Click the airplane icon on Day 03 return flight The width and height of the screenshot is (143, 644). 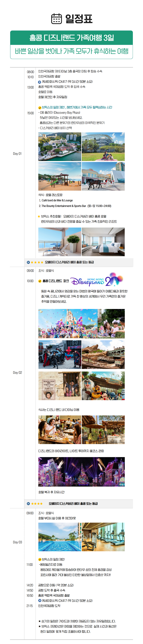pyautogui.click(x=39, y=600)
